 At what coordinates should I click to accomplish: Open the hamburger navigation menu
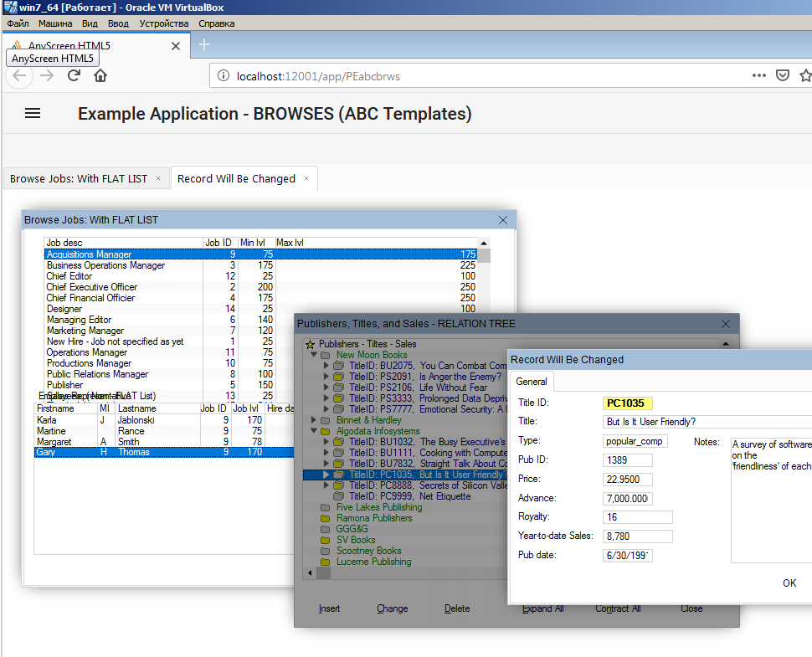click(33, 114)
